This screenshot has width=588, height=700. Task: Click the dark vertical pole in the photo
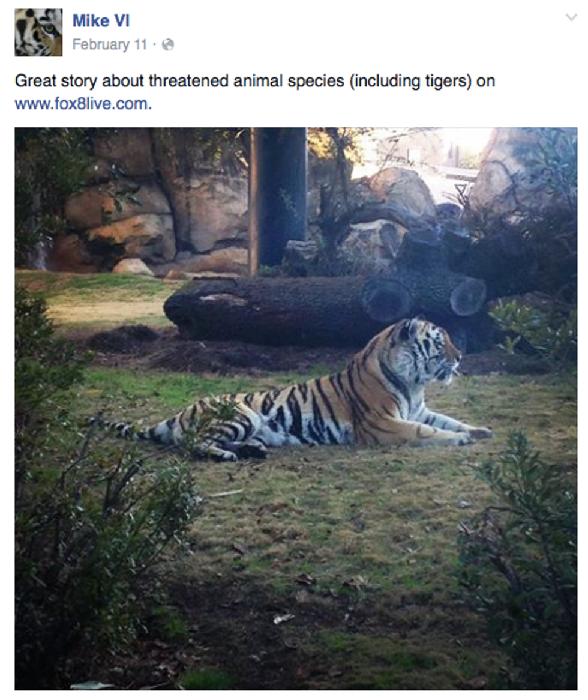(278, 198)
